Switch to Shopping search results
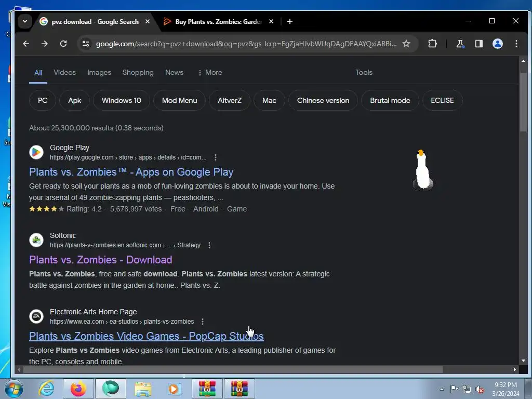This screenshot has height=399, width=532. 138,72
